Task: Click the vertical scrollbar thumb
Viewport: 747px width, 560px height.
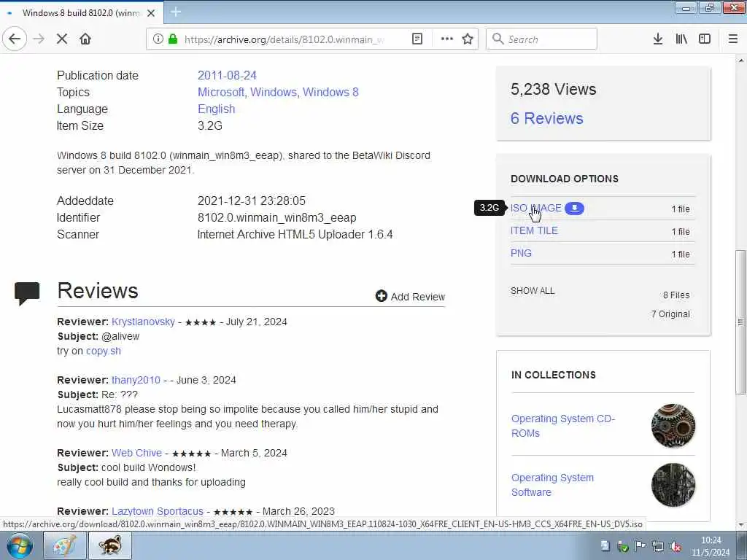Action: 740,322
